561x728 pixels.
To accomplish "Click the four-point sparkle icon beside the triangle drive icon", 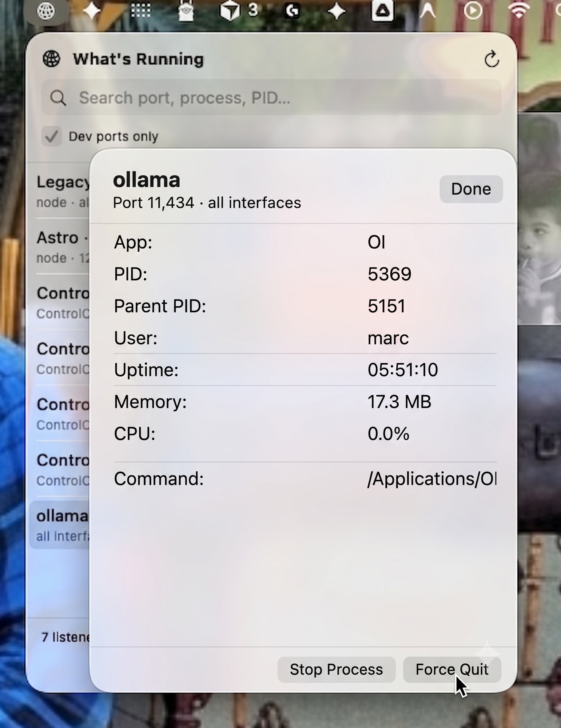I will (337, 11).
